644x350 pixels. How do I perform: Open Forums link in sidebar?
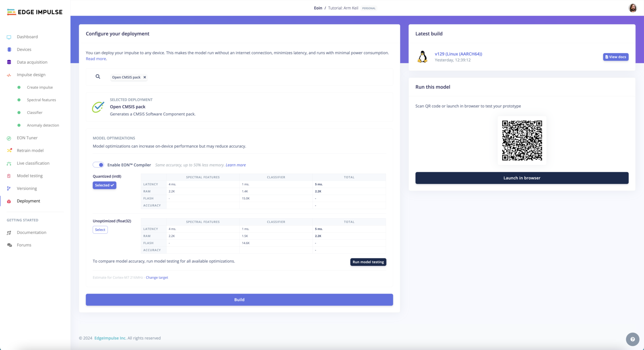click(24, 245)
